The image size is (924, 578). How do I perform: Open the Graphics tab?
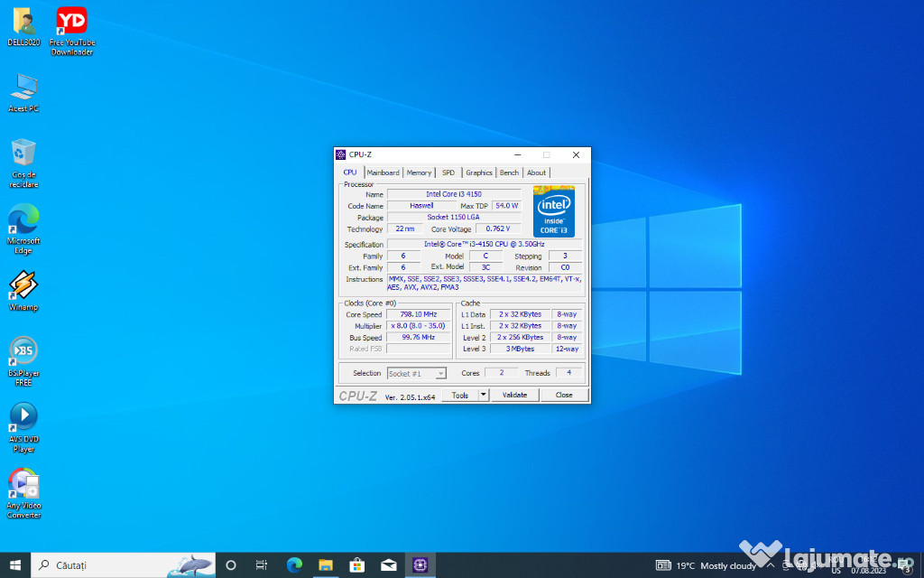tap(479, 172)
